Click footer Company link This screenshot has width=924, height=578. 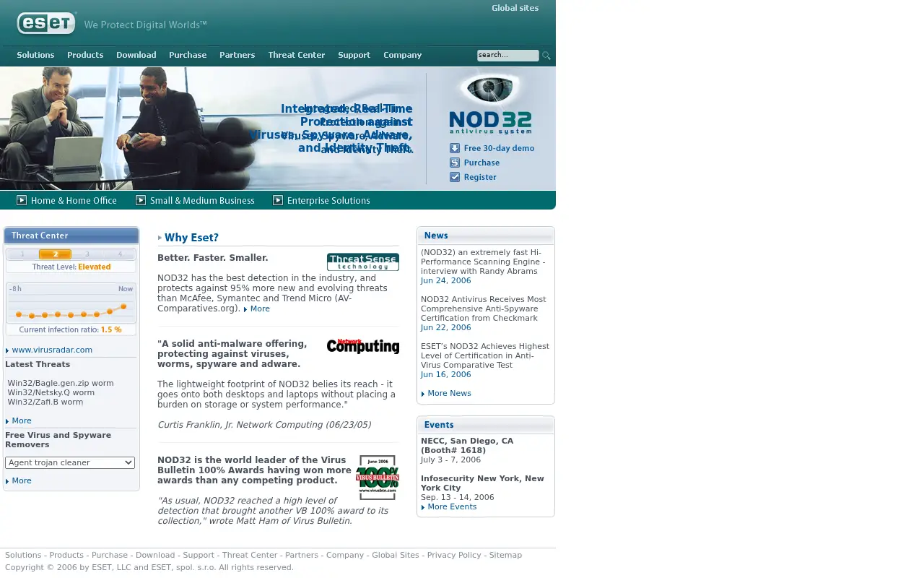[345, 555]
